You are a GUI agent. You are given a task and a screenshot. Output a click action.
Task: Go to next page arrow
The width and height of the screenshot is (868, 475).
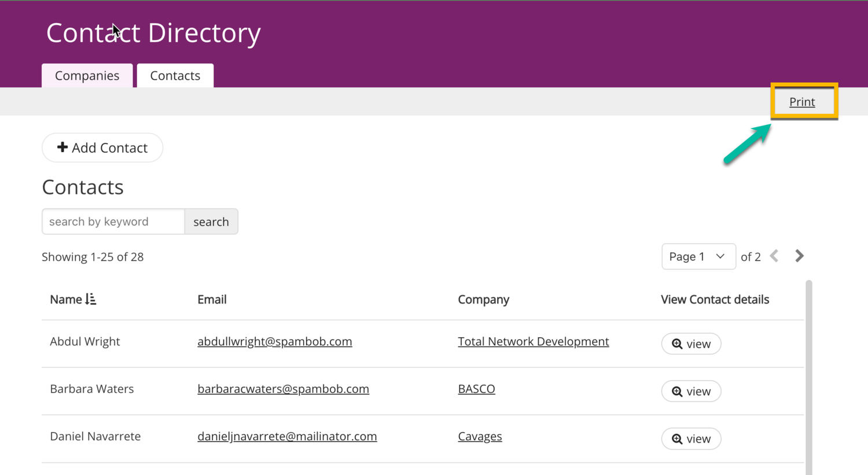pyautogui.click(x=799, y=256)
